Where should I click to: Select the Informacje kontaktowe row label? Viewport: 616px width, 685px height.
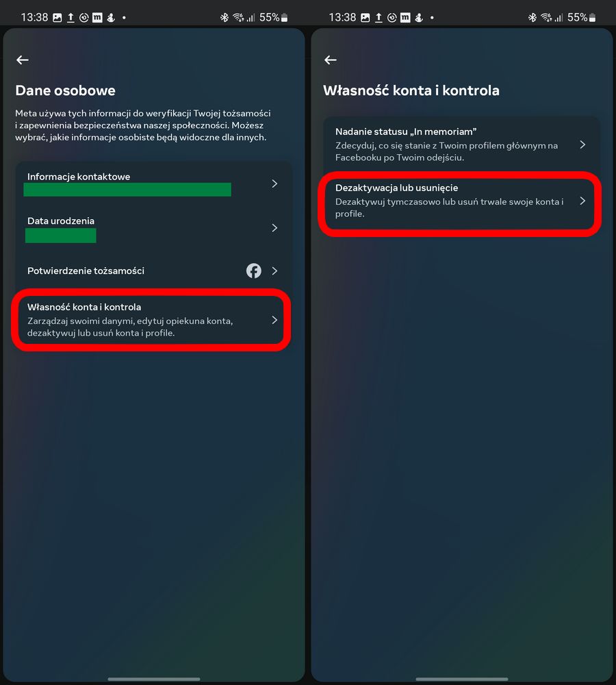tap(79, 177)
